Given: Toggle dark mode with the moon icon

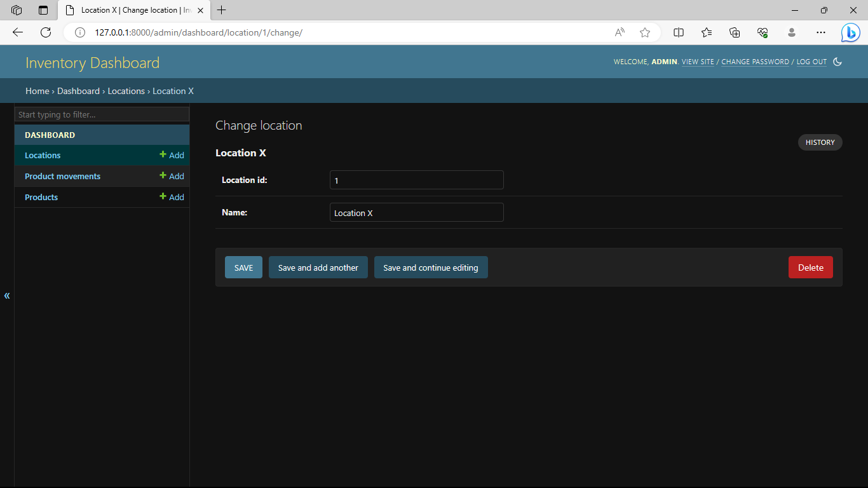Looking at the screenshot, I should pos(837,62).
